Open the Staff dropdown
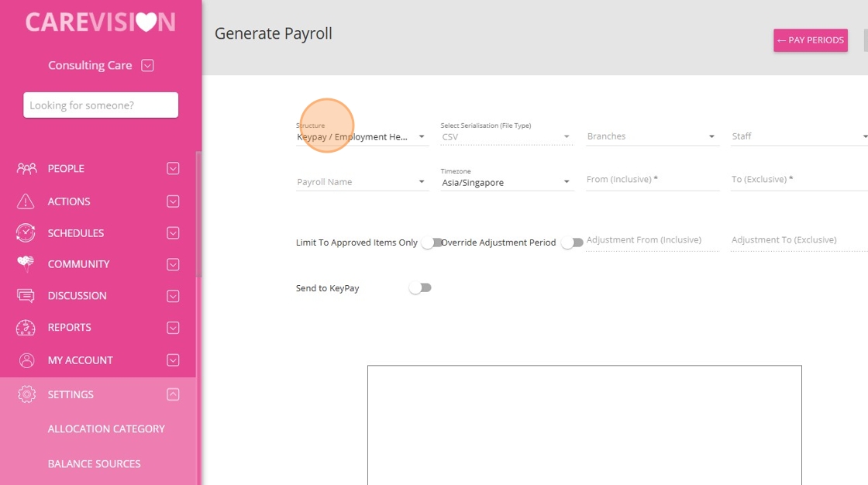Image resolution: width=868 pixels, height=485 pixels. pos(799,136)
